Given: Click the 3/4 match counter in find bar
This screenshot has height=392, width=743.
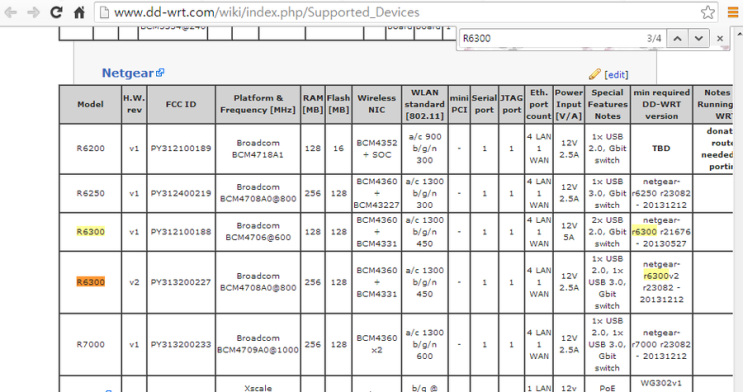Looking at the screenshot, I should 654,38.
